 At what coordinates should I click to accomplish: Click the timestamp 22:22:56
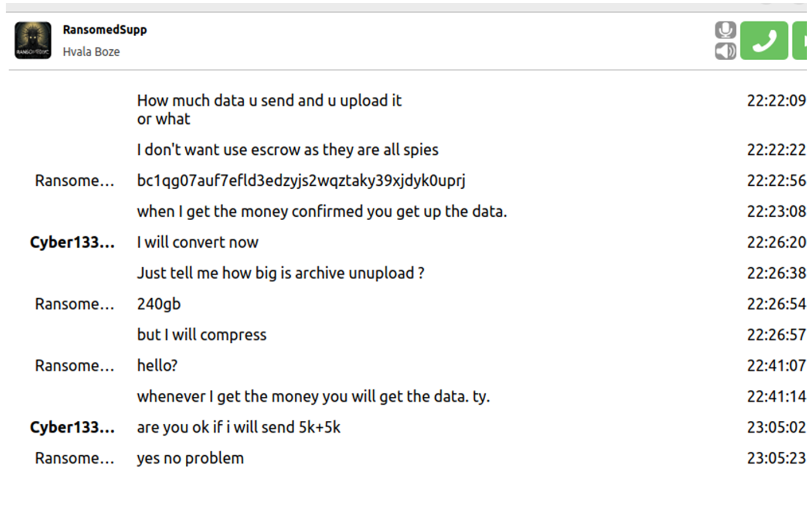coord(776,181)
